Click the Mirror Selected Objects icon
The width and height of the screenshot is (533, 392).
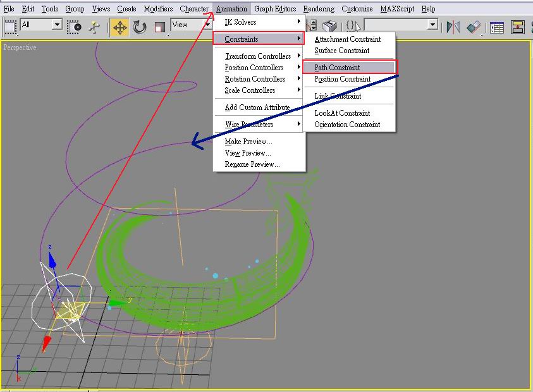pyautogui.click(x=453, y=27)
